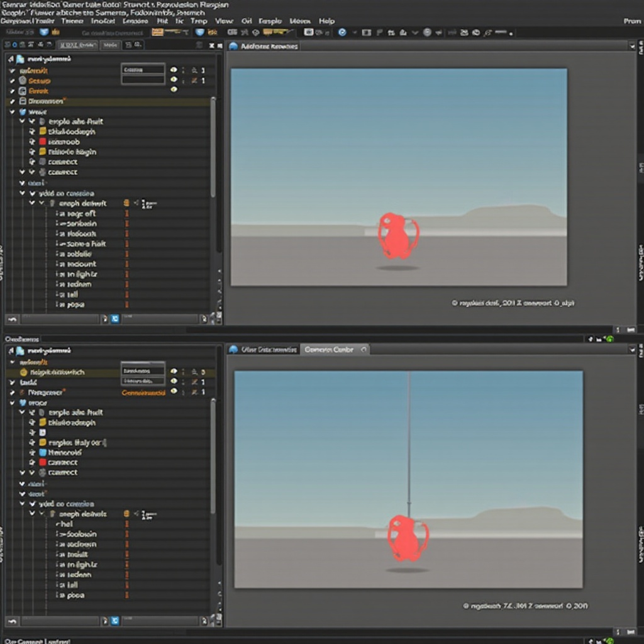This screenshot has width=644, height=644.
Task: Click the red item icon in upper tree
Action: (x=43, y=142)
